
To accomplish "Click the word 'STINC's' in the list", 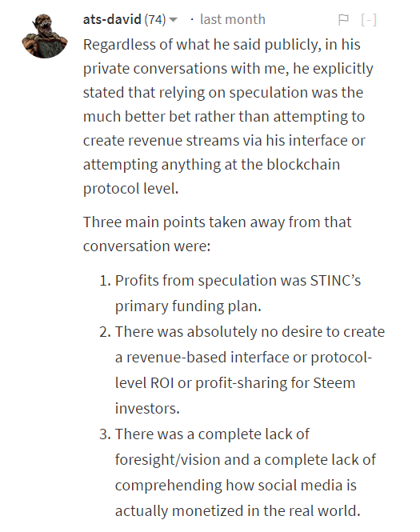I will (335, 281).
